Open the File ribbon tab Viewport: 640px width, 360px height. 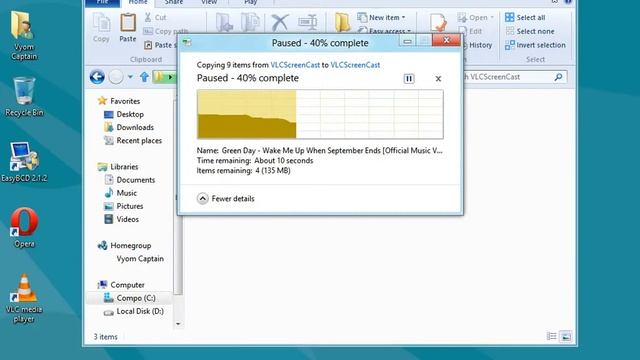tap(102, 2)
